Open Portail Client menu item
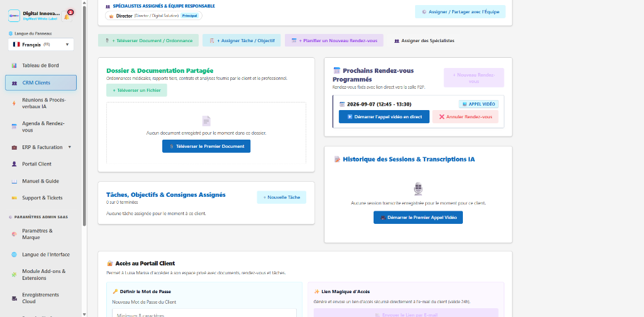Screen dimensions: 644x317 pos(41,164)
